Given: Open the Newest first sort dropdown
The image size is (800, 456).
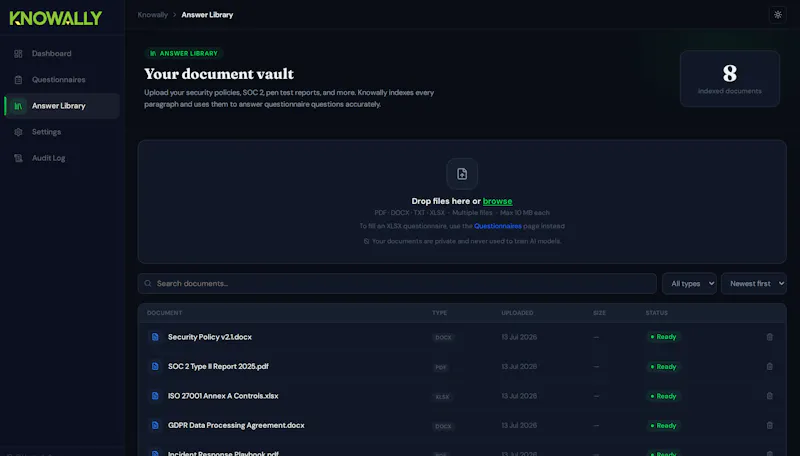Looking at the screenshot, I should [x=754, y=284].
